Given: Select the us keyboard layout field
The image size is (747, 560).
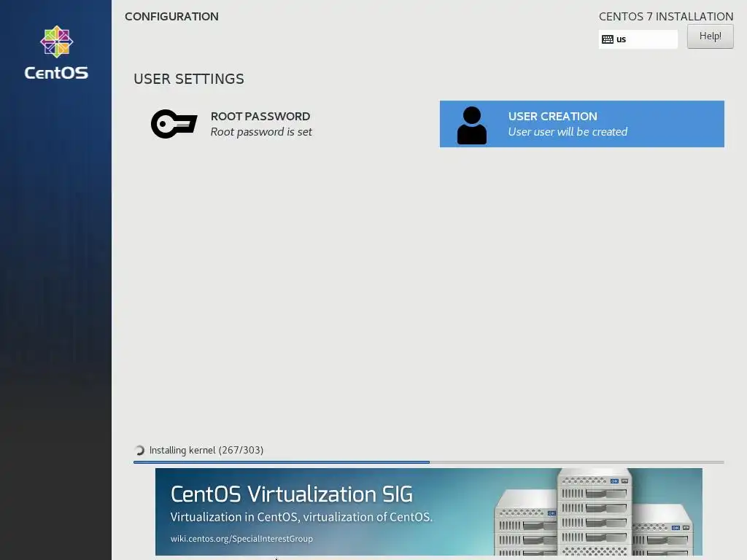Looking at the screenshot, I should pos(638,39).
